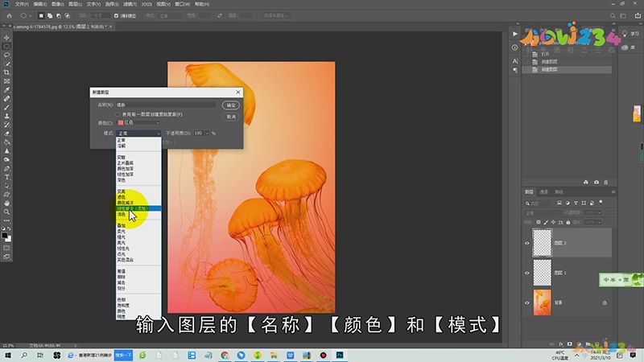Collapse the 模式 dropdown showing 正常
Image resolution: width=644 pixels, height=362 pixels.
(x=138, y=134)
